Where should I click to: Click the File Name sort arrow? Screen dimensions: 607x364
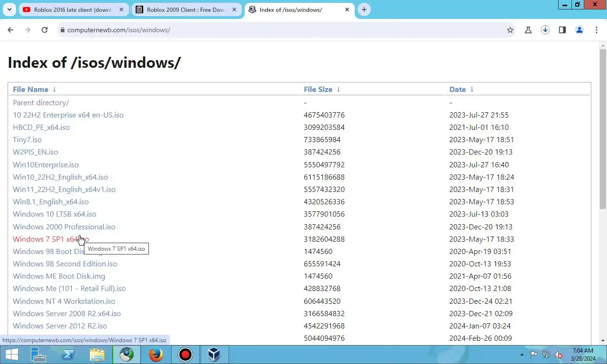55,89
